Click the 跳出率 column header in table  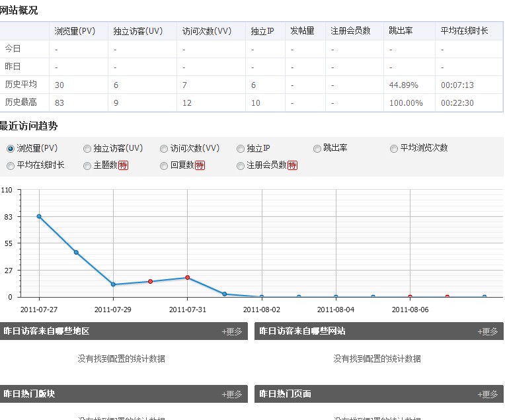click(x=401, y=30)
